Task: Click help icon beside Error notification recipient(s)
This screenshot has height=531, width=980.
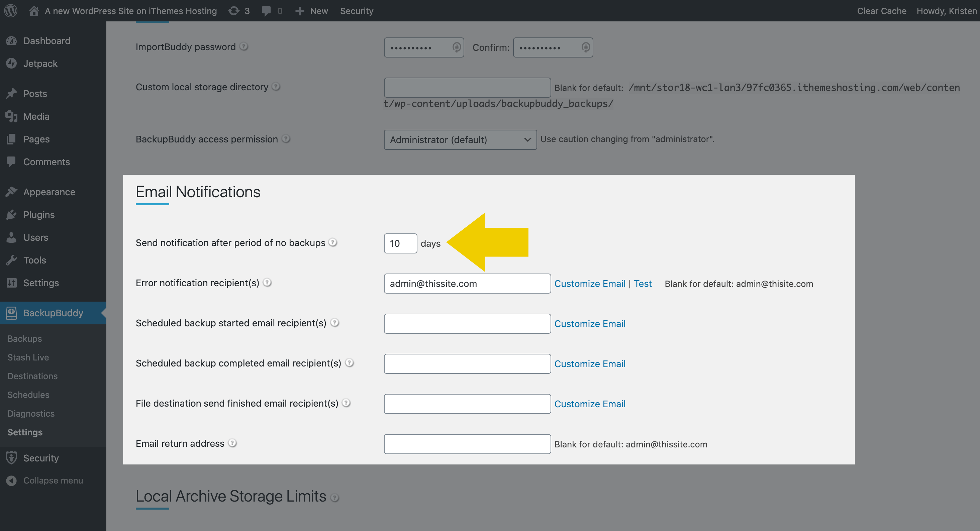Action: [x=268, y=283]
